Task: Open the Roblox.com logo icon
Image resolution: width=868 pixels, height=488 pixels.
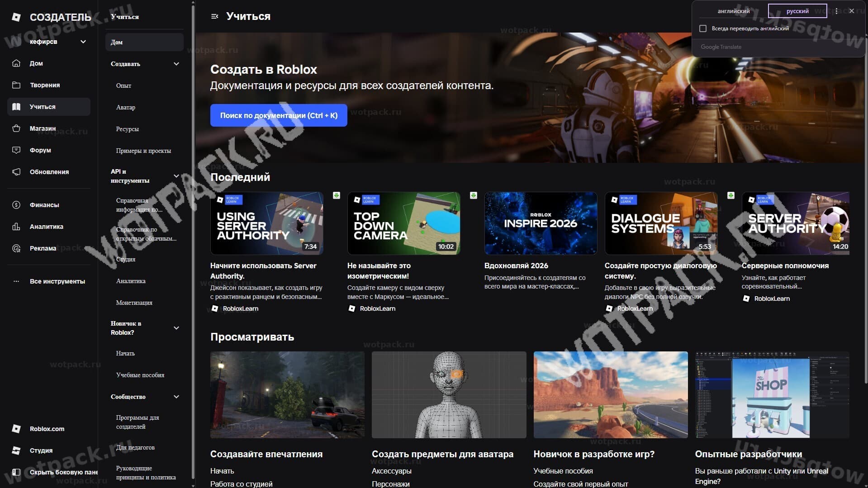Action: pyautogui.click(x=16, y=429)
